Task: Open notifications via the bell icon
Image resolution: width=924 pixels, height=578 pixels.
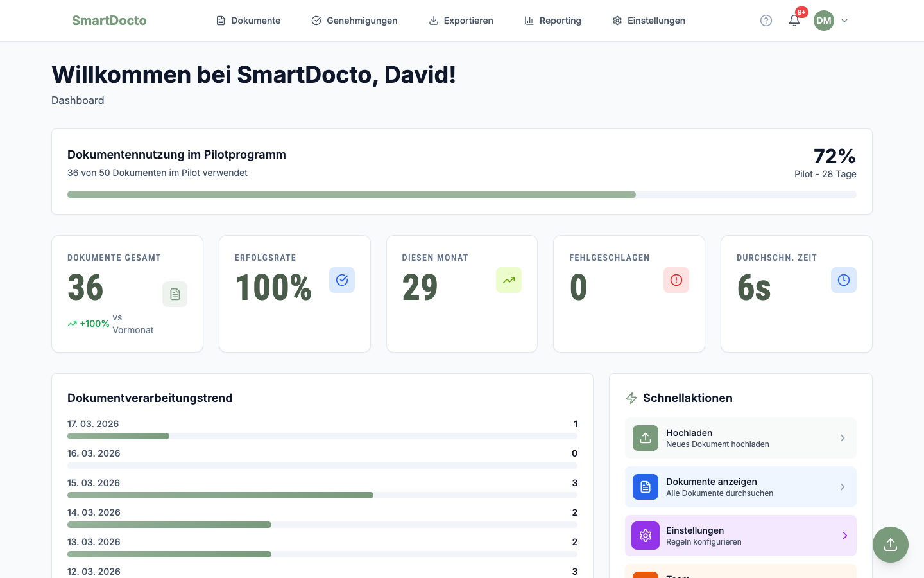Action: pos(794,22)
